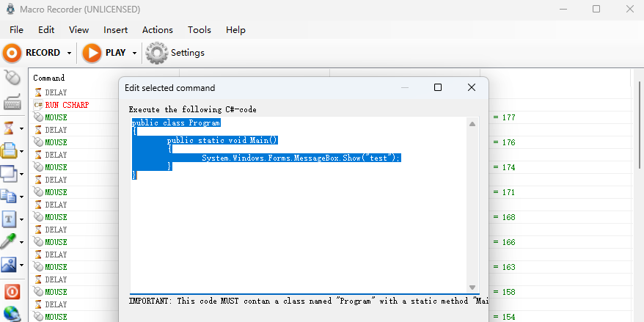Open the dropdown arrow next to the documents icon

[x=21, y=197]
